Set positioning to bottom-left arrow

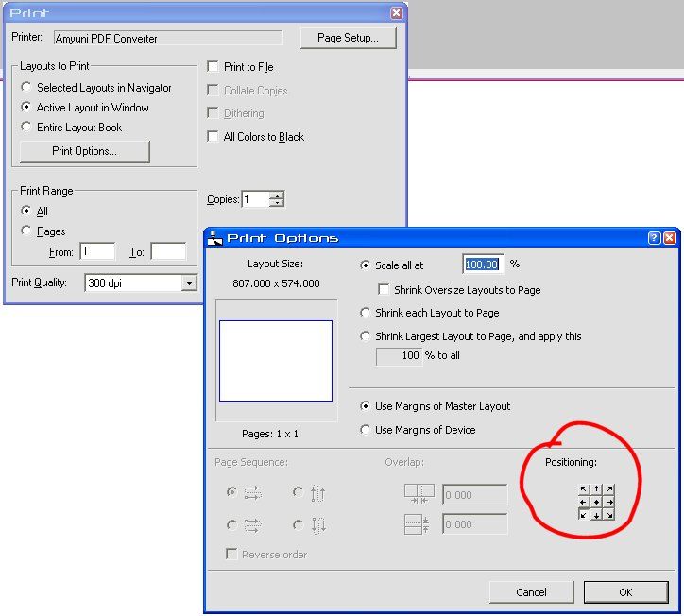point(583,515)
